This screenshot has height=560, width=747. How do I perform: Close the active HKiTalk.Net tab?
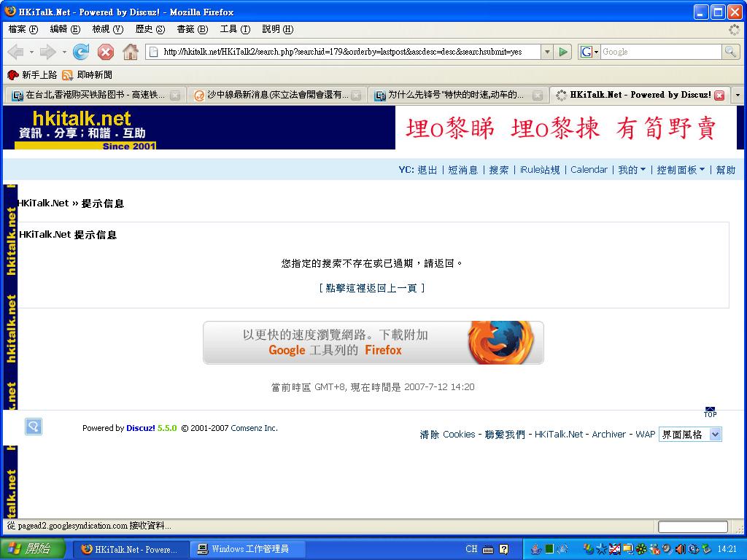pyautogui.click(x=719, y=96)
